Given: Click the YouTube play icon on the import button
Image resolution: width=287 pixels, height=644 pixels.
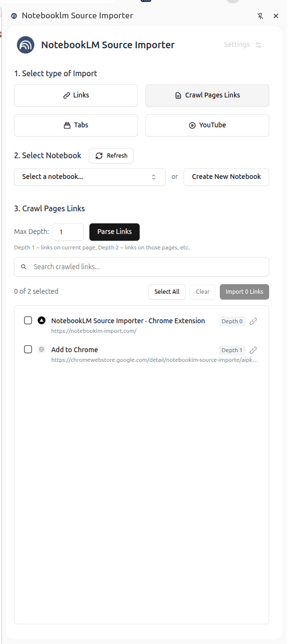Looking at the screenshot, I should [x=192, y=125].
